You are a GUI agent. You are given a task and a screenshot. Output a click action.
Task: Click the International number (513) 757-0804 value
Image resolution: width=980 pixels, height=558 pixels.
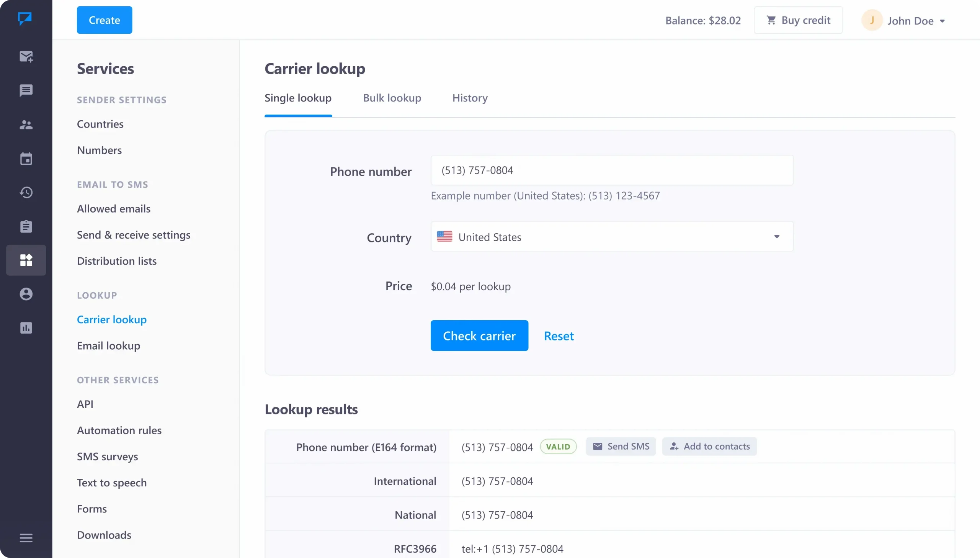497,481
